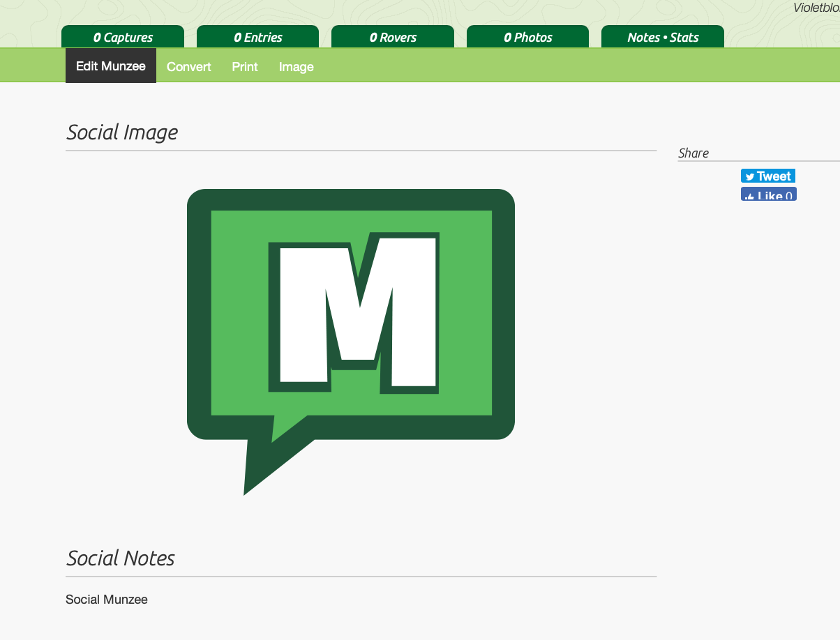Click the Social Notes heading

[x=121, y=558]
